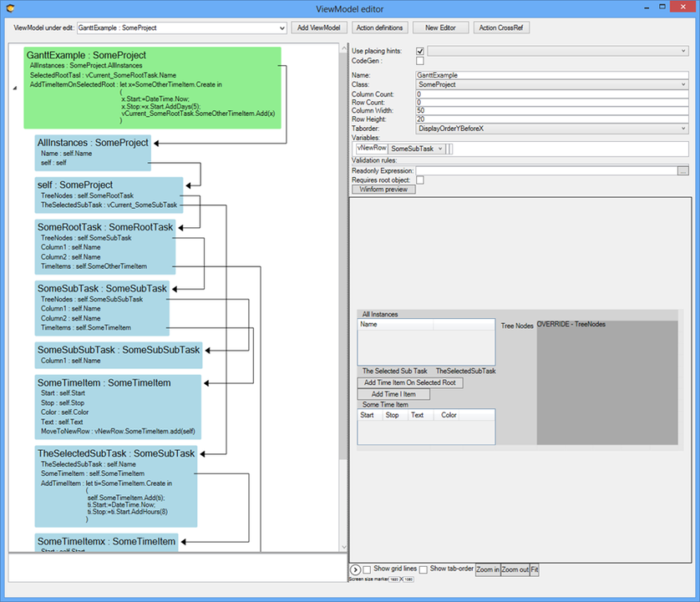This screenshot has width=700, height=602.
Task: Select the TheSelectedSubTask : SomeSubTask node header
Action: coord(116,453)
